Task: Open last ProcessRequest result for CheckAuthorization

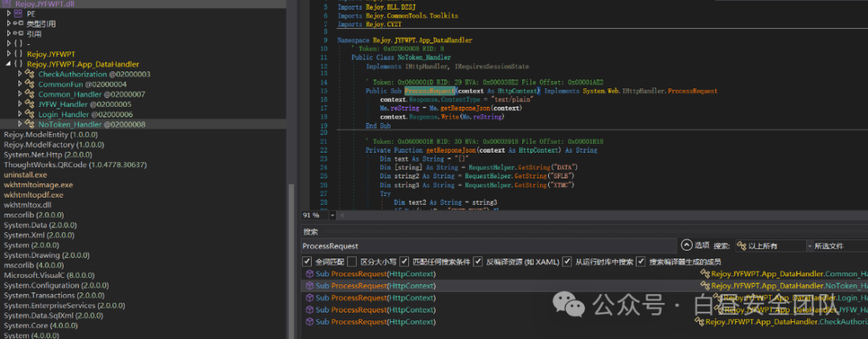Action: (376, 322)
